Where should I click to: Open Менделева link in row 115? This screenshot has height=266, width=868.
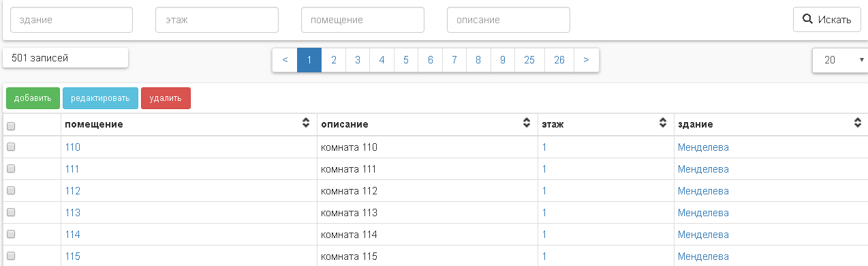click(703, 256)
